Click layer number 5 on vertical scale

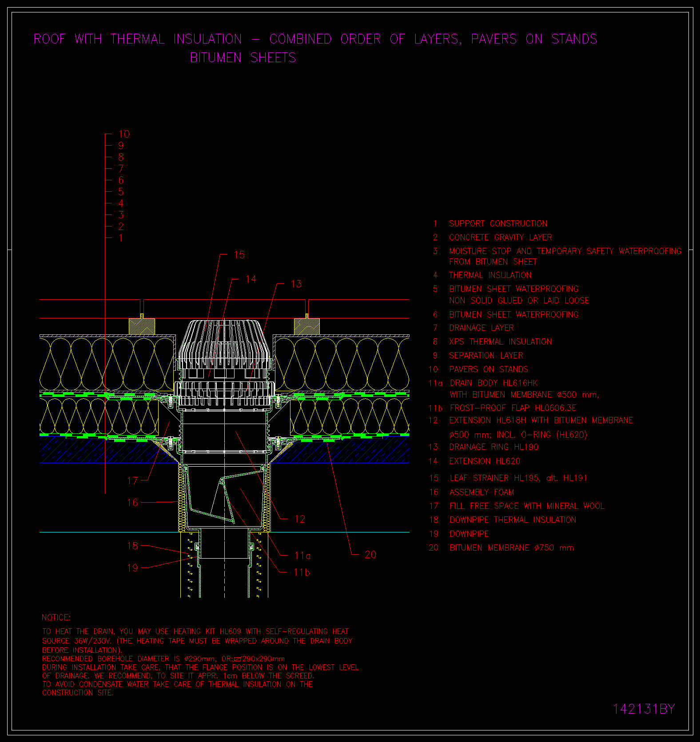tap(121, 192)
